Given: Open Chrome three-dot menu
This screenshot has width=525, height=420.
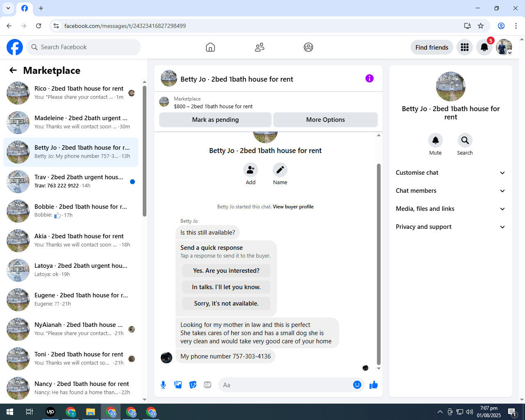Looking at the screenshot, I should 516,26.
